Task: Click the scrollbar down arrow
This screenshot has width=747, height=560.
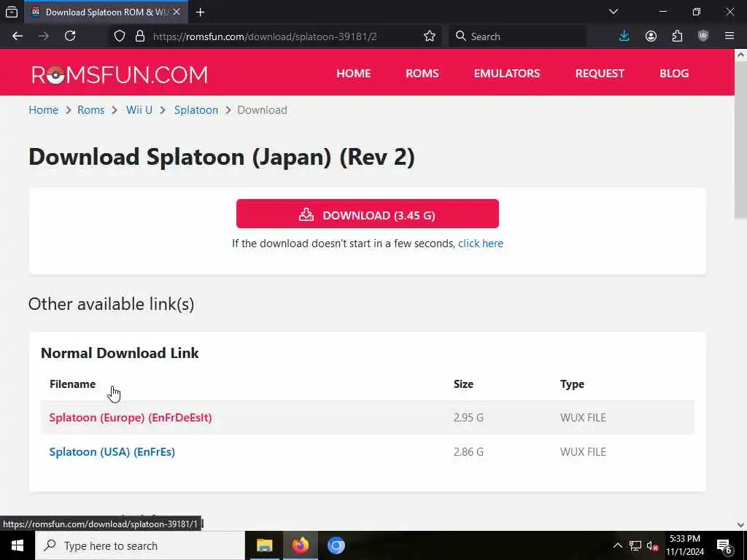Action: point(740,525)
